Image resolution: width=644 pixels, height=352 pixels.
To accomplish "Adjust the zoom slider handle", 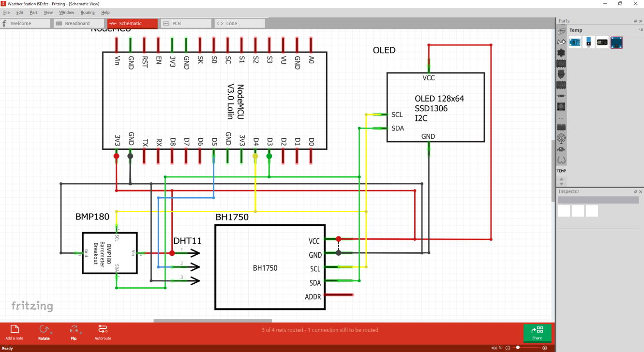I will pyautogui.click(x=518, y=348).
